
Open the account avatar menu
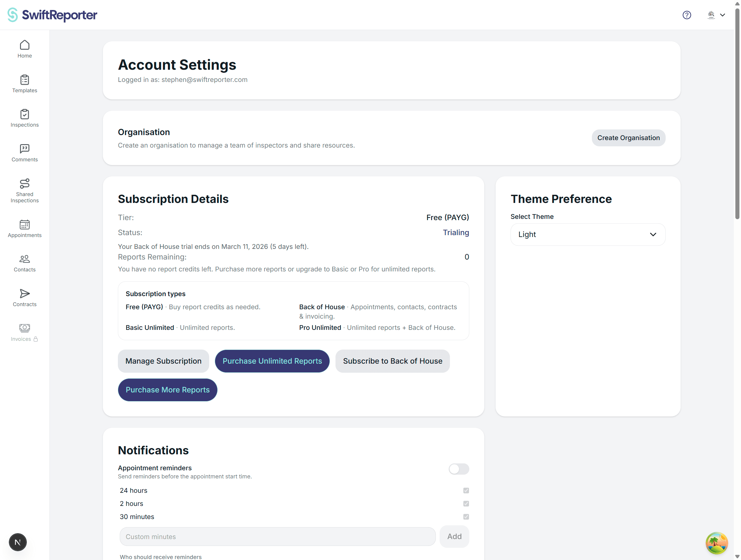716,15
